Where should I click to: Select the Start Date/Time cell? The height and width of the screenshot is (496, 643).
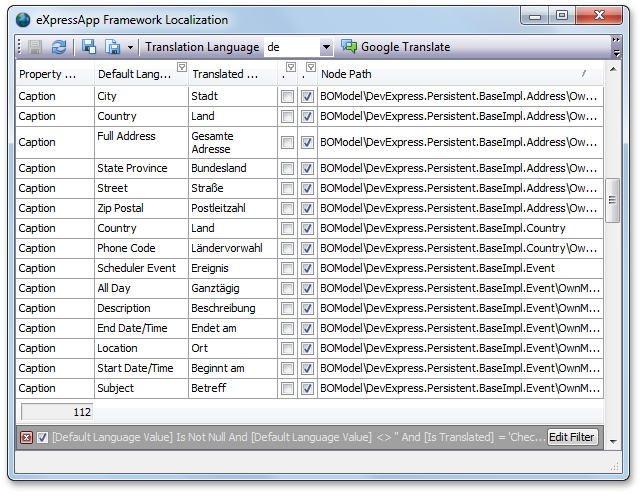(141, 369)
